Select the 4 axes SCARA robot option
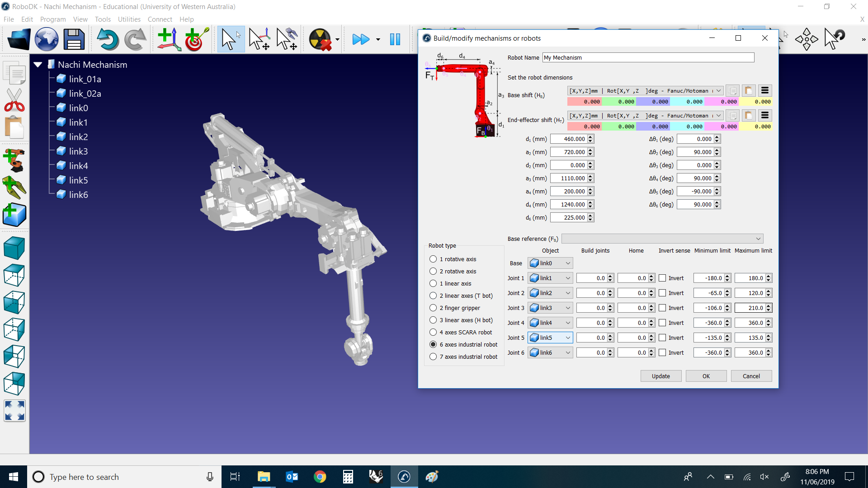Screen dimensions: 868x488 pos(433,332)
